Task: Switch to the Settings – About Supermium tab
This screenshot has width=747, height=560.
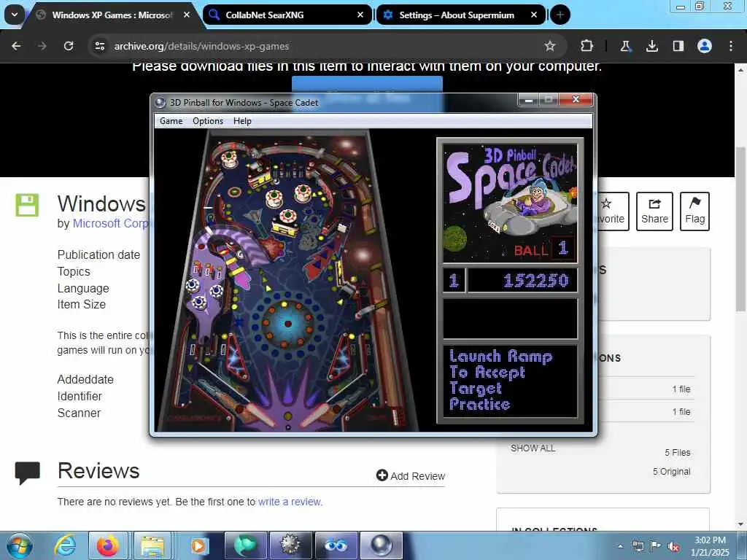Action: click(x=460, y=15)
